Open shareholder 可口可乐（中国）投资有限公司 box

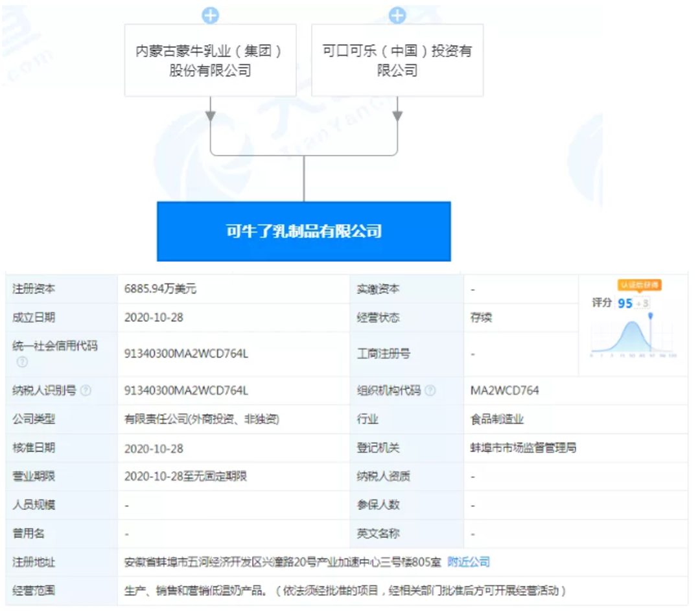click(x=397, y=60)
